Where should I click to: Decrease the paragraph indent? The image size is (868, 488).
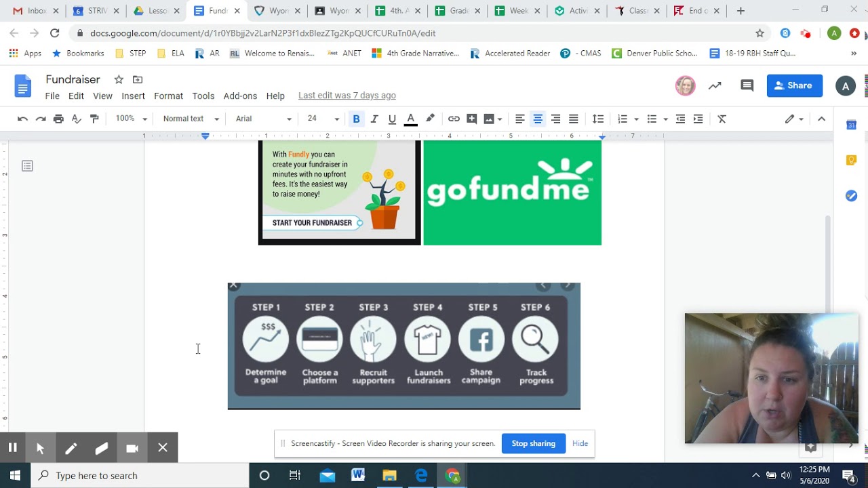(x=680, y=119)
